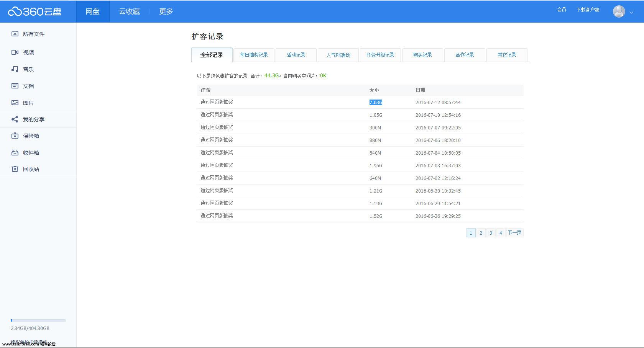Click the 保险箱 briefcase icon
The height and width of the screenshot is (348, 644).
coord(15,136)
